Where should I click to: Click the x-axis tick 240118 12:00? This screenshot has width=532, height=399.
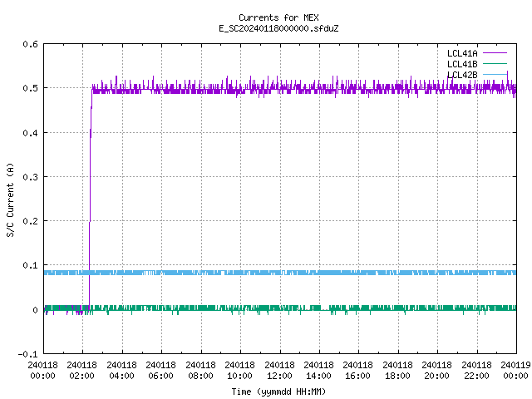coord(279,370)
